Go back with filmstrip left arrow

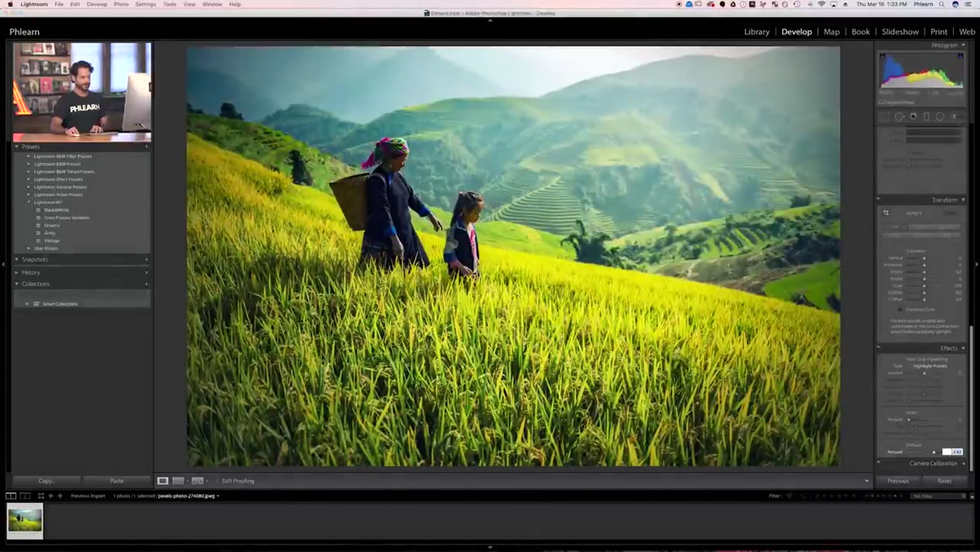[51, 496]
